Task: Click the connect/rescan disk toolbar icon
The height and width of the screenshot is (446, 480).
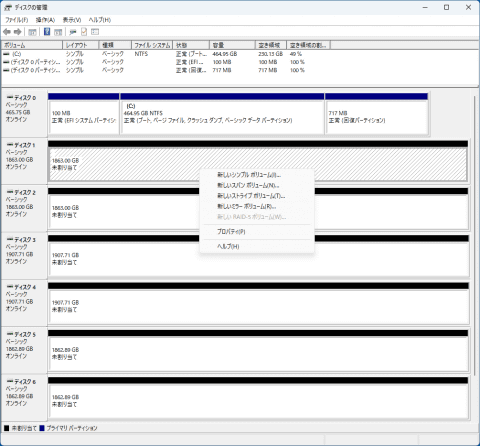Action: [73, 32]
